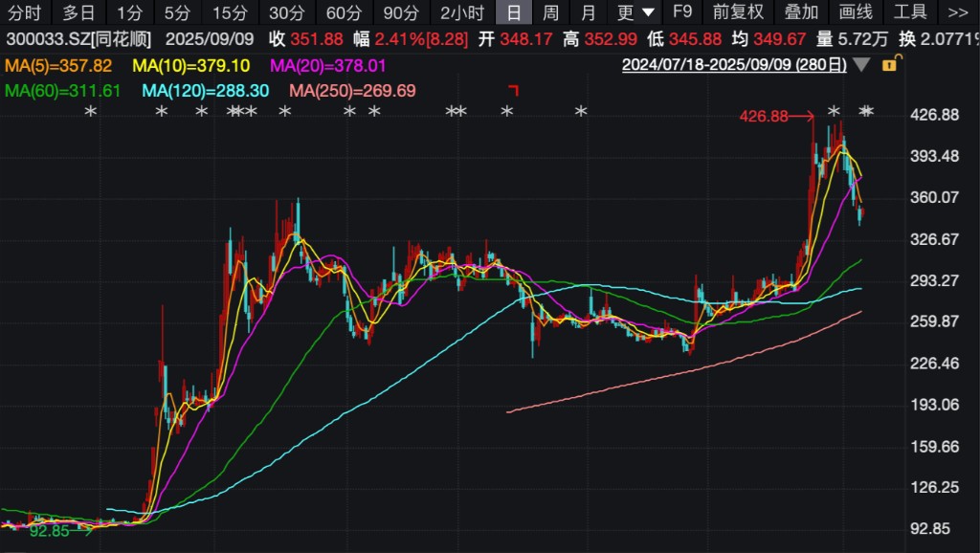Click the 画线 drawing tools button
980x553 pixels.
tap(856, 12)
